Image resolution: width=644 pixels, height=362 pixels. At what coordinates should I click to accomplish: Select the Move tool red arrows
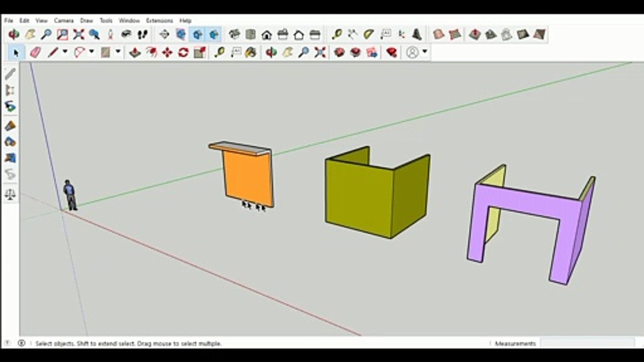(x=167, y=52)
